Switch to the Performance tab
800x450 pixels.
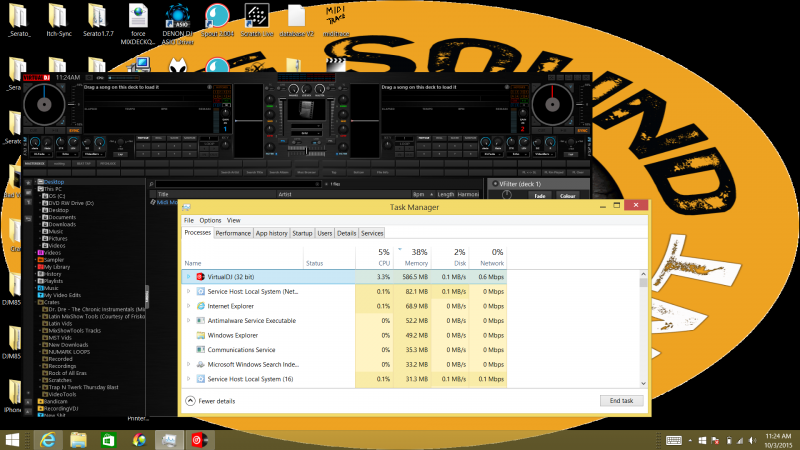[233, 233]
